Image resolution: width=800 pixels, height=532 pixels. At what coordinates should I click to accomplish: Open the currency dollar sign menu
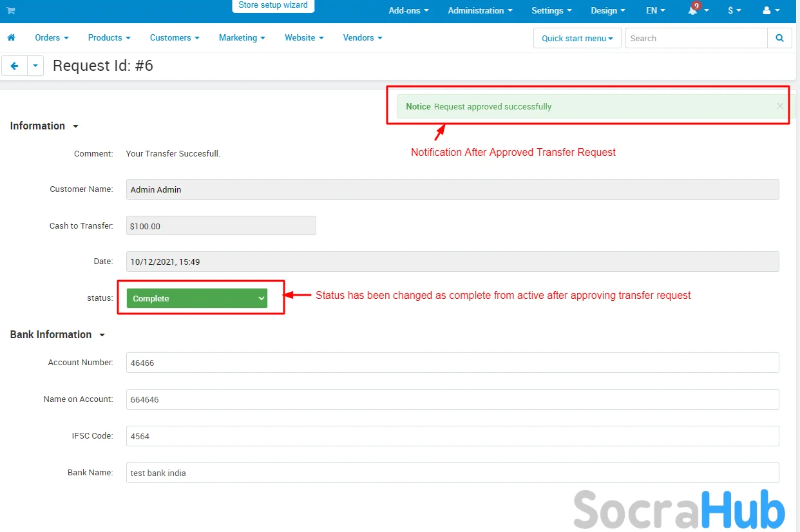[x=734, y=11]
